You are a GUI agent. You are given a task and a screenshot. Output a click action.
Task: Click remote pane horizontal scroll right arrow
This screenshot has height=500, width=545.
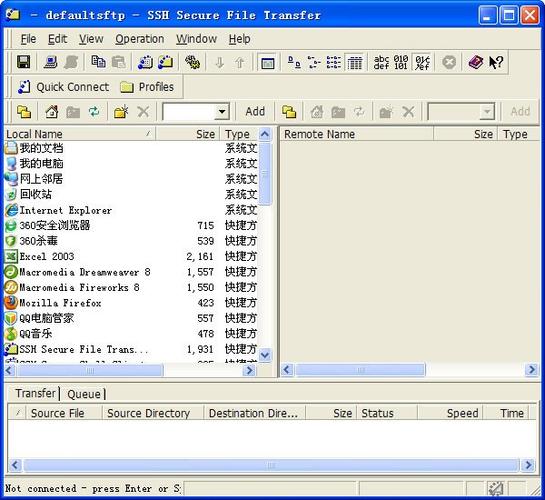click(x=531, y=369)
